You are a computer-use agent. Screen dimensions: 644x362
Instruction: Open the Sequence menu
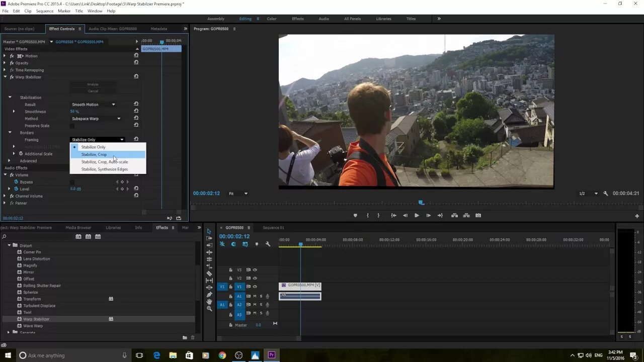tap(45, 11)
